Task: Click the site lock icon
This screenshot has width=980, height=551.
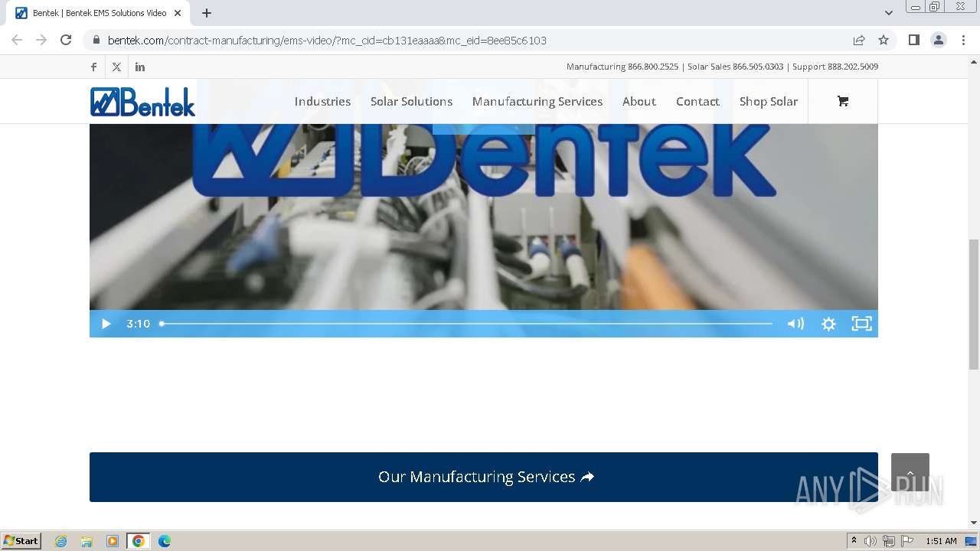Action: (96, 40)
